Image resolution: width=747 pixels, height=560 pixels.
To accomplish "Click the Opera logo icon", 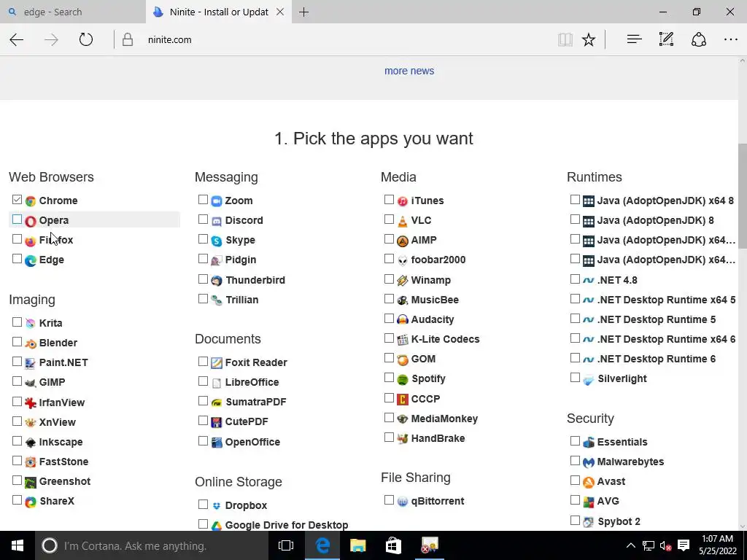I will pyautogui.click(x=31, y=221).
